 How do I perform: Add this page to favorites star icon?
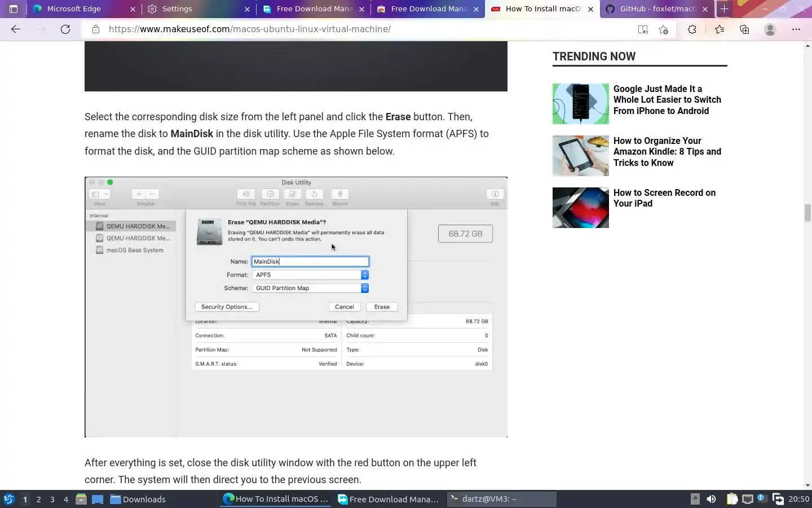[664, 29]
